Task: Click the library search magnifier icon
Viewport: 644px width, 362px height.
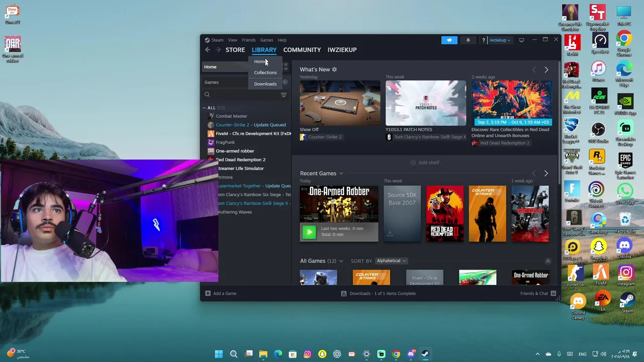Action: (207, 95)
